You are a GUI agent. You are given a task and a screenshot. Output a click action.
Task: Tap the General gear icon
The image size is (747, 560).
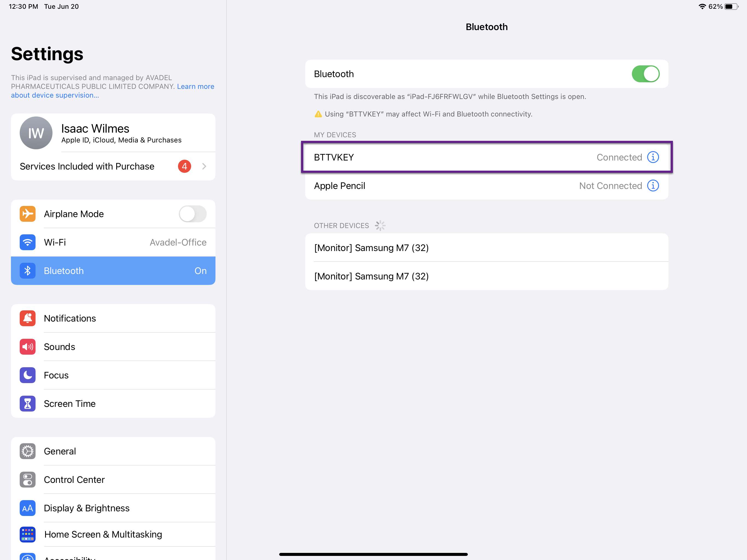pyautogui.click(x=27, y=451)
